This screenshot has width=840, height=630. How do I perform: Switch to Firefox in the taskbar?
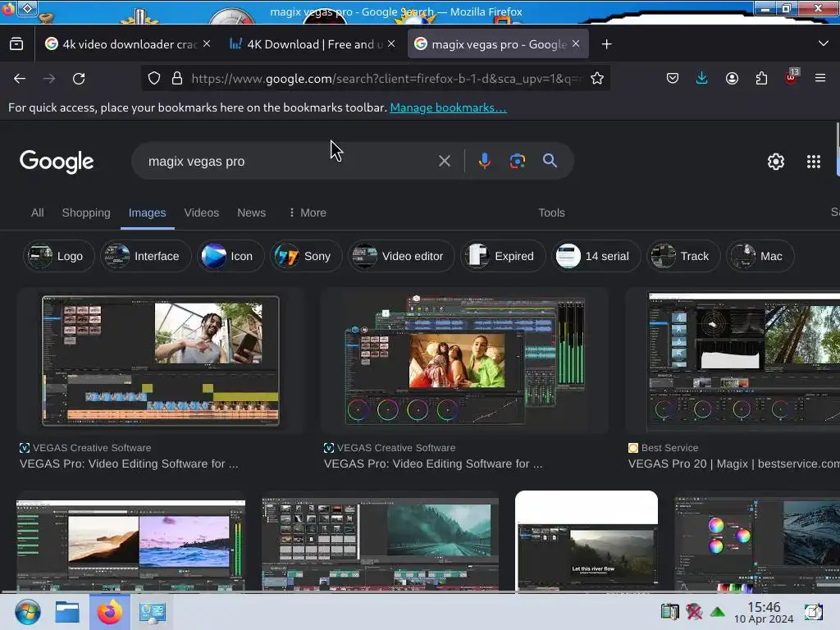pos(110,612)
